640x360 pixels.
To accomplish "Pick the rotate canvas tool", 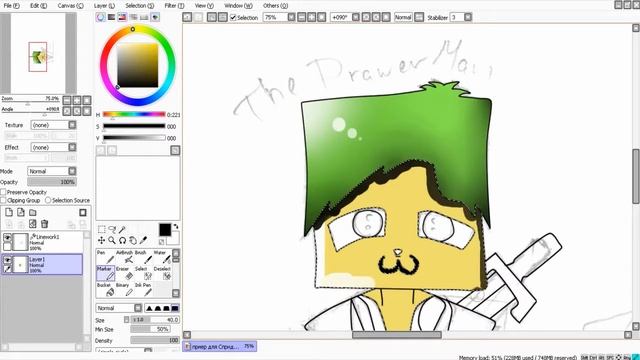I will pyautogui.click(x=122, y=240).
